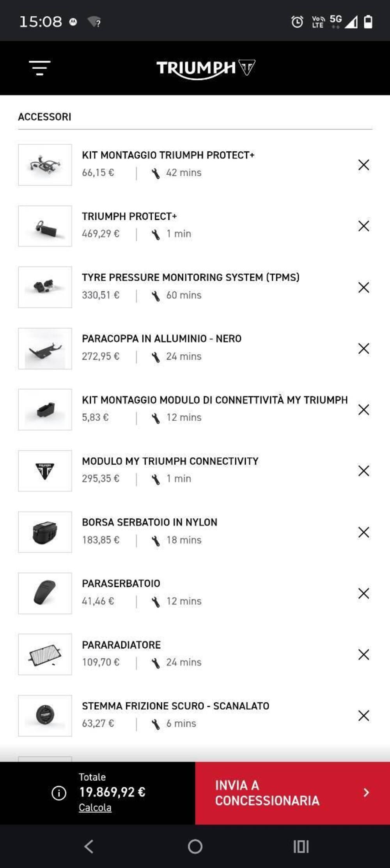Tap Android back navigation button

pos(89,847)
